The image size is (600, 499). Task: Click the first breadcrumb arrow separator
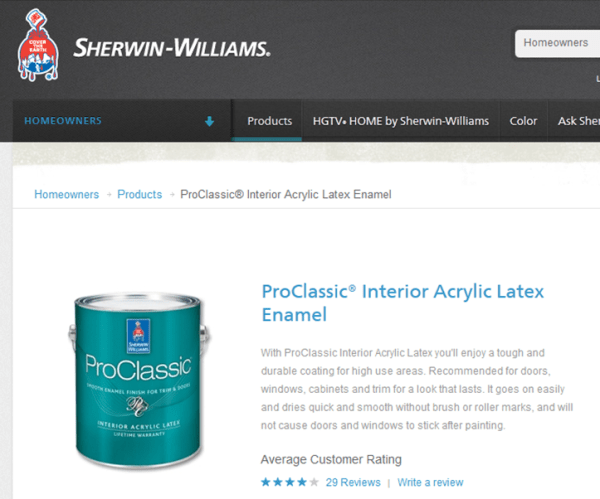coord(109,195)
